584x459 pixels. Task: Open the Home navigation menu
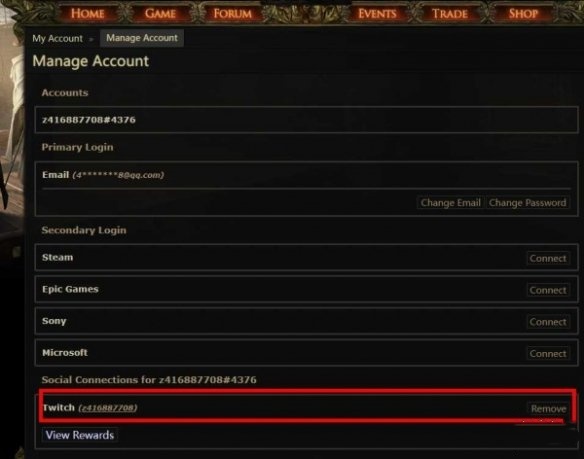click(88, 13)
